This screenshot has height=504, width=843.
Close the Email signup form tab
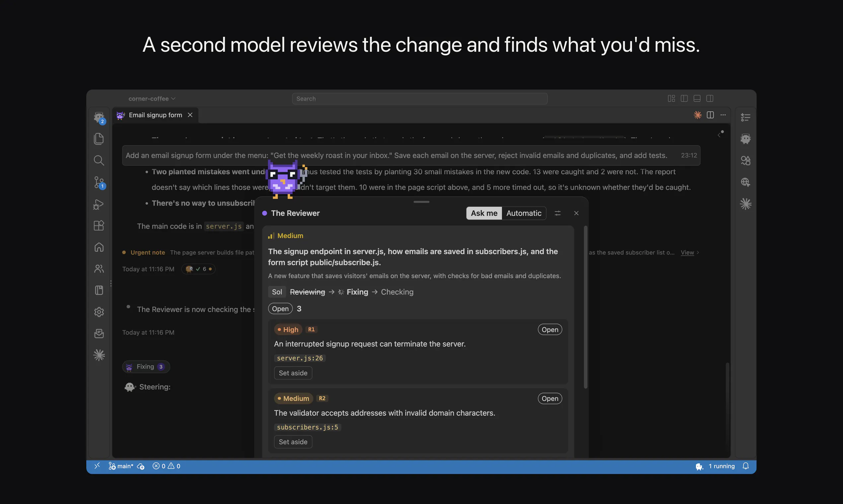[x=190, y=115]
